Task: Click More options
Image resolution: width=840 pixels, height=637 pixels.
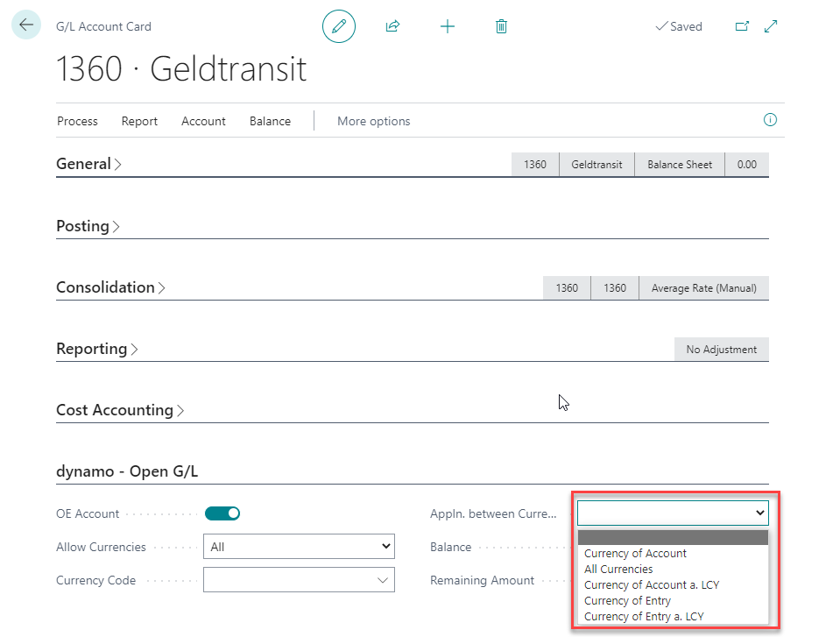Action: (373, 121)
